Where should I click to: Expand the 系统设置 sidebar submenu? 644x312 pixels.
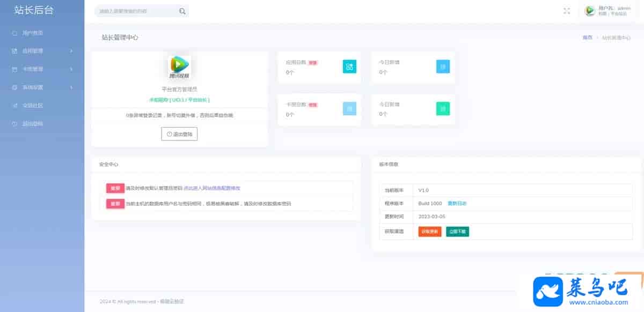point(42,87)
